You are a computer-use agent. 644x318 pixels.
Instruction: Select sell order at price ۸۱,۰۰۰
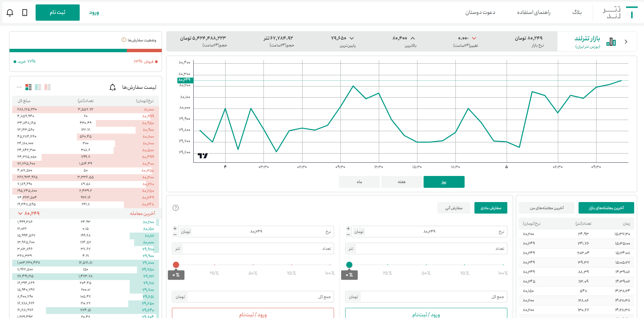pyautogui.click(x=85, y=110)
